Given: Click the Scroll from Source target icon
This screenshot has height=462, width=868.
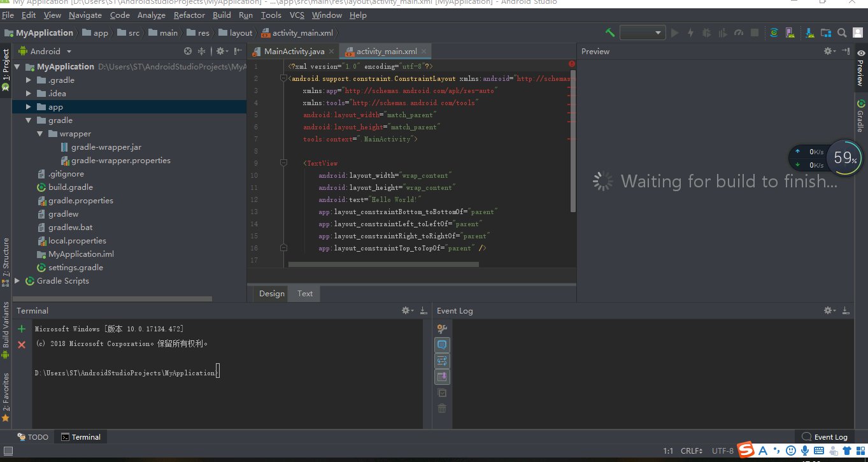Looking at the screenshot, I should click(x=188, y=51).
